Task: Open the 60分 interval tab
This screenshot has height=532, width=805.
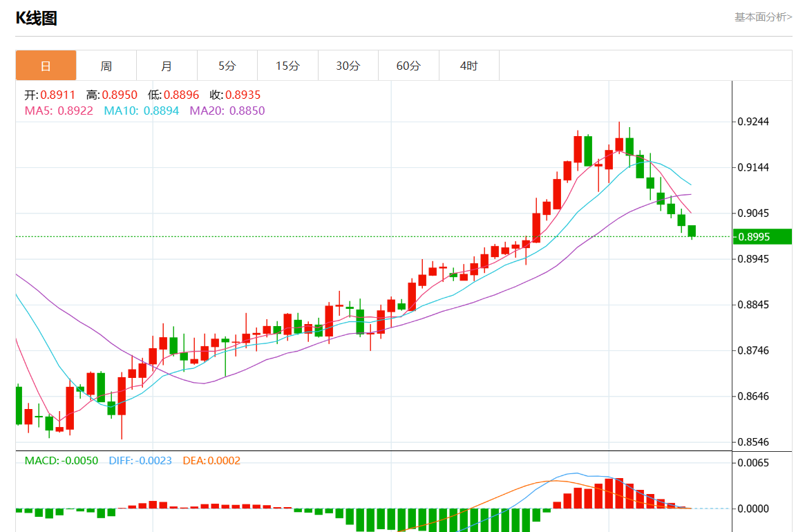Action: pos(408,66)
